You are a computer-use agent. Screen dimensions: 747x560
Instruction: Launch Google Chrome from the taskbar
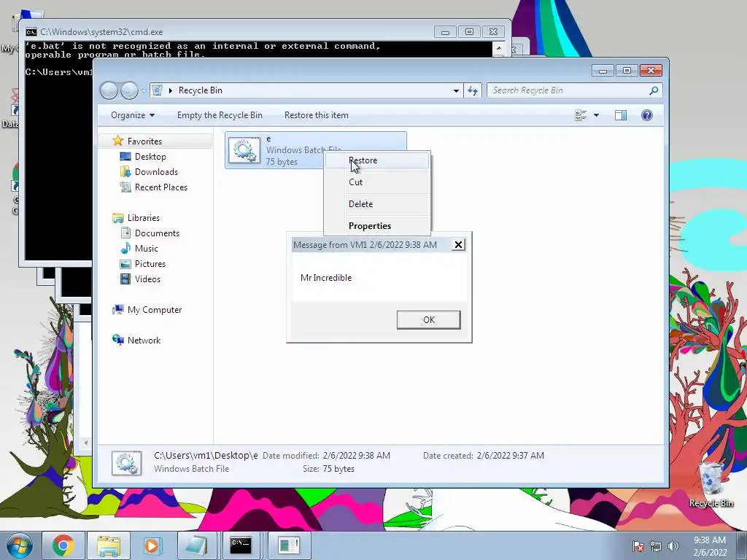point(63,545)
